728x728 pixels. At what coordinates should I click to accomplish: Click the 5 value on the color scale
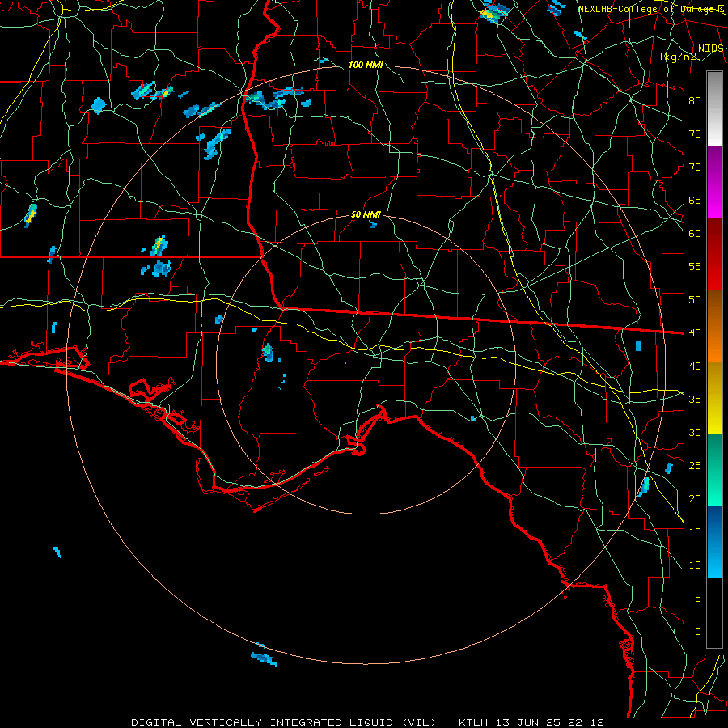[698, 598]
